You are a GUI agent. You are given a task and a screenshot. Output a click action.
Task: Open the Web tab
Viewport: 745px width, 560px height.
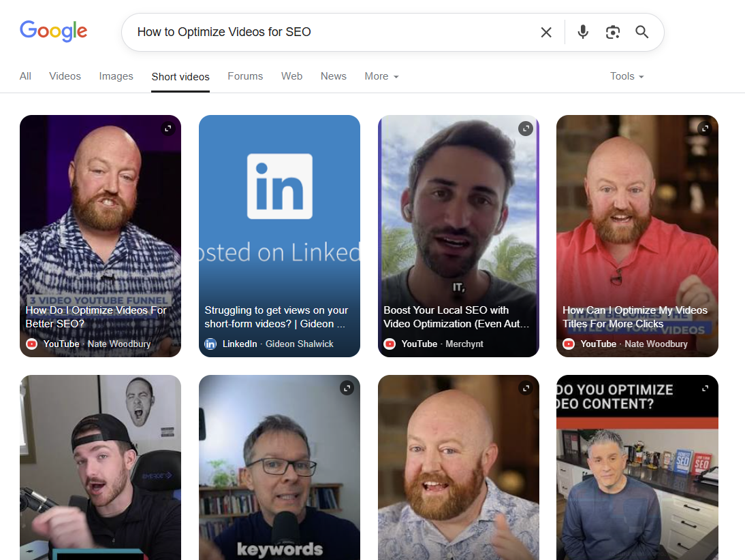tap(291, 76)
